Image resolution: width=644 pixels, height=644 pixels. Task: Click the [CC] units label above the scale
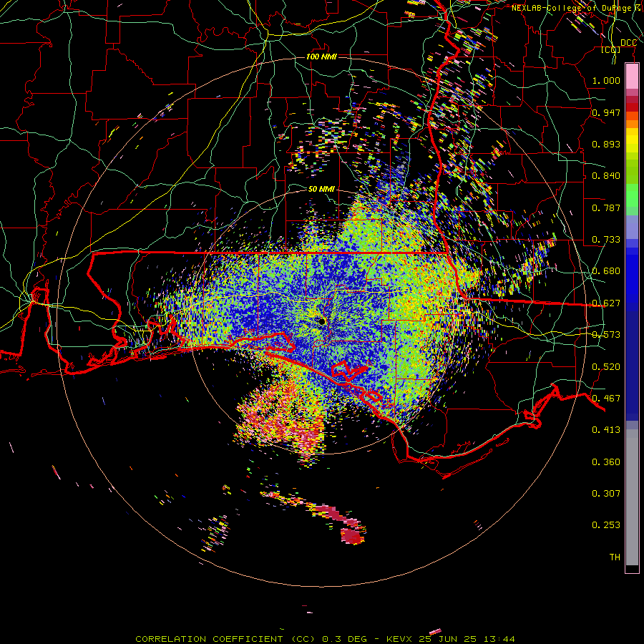611,49
